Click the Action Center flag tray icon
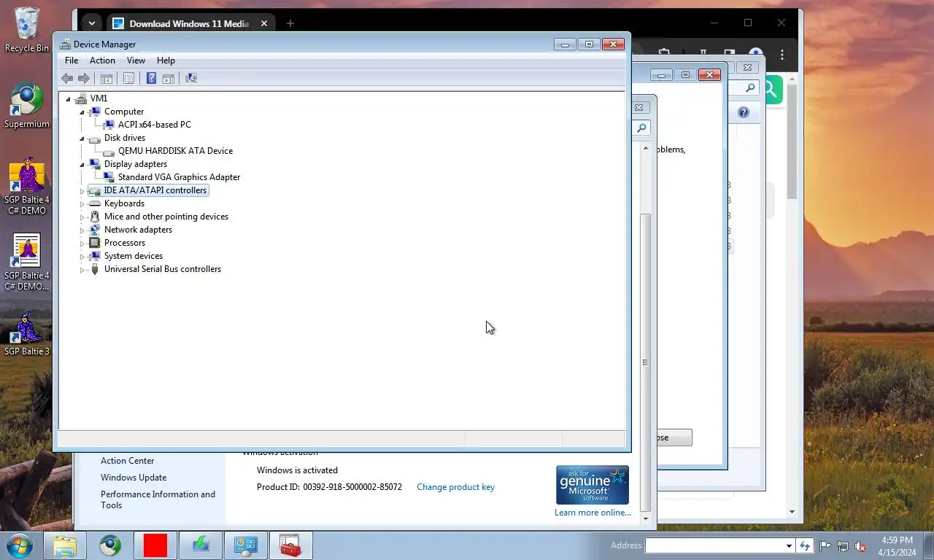 (825, 545)
